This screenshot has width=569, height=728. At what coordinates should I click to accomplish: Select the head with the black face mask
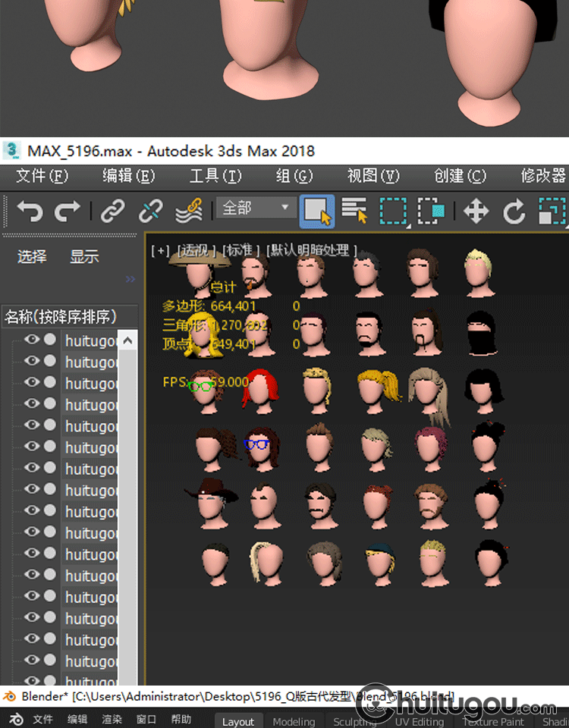coord(481,334)
